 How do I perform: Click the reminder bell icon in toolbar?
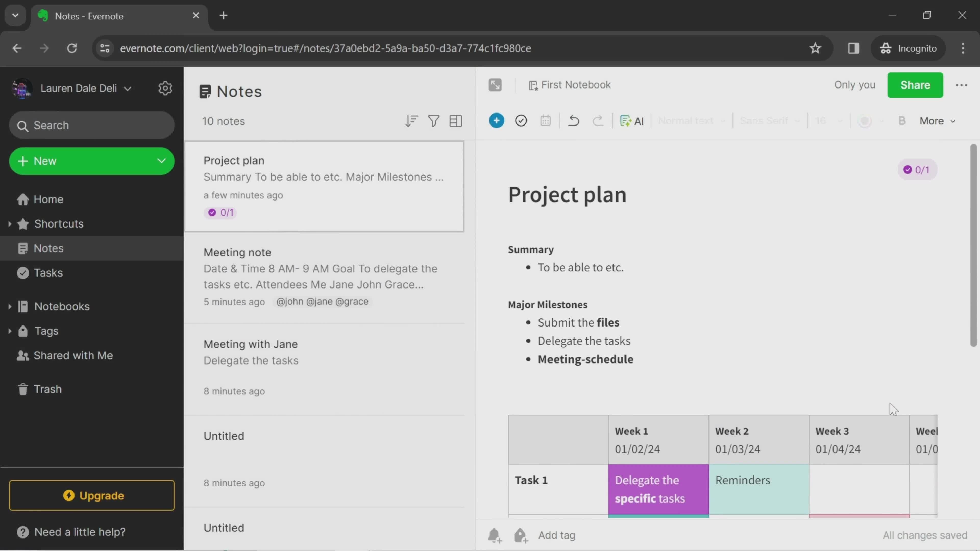pos(494,535)
